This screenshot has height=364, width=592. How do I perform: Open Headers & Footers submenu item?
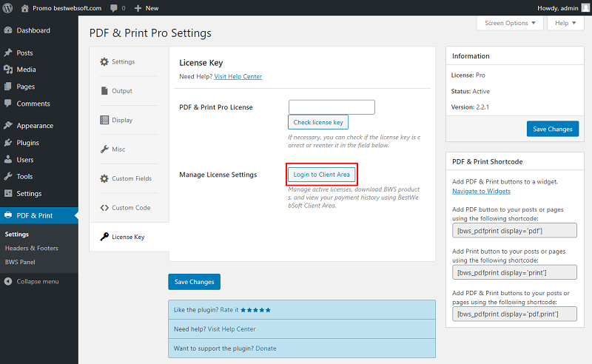pyautogui.click(x=31, y=248)
